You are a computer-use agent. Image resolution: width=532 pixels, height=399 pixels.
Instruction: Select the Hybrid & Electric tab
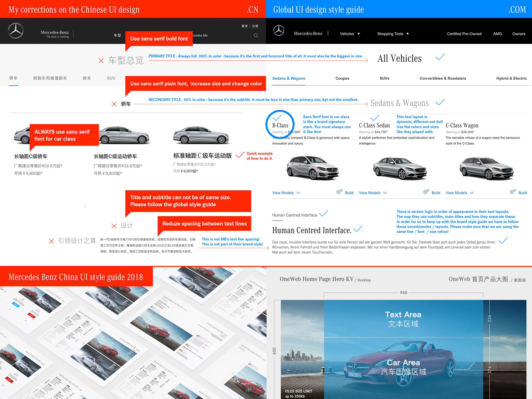[x=511, y=78]
